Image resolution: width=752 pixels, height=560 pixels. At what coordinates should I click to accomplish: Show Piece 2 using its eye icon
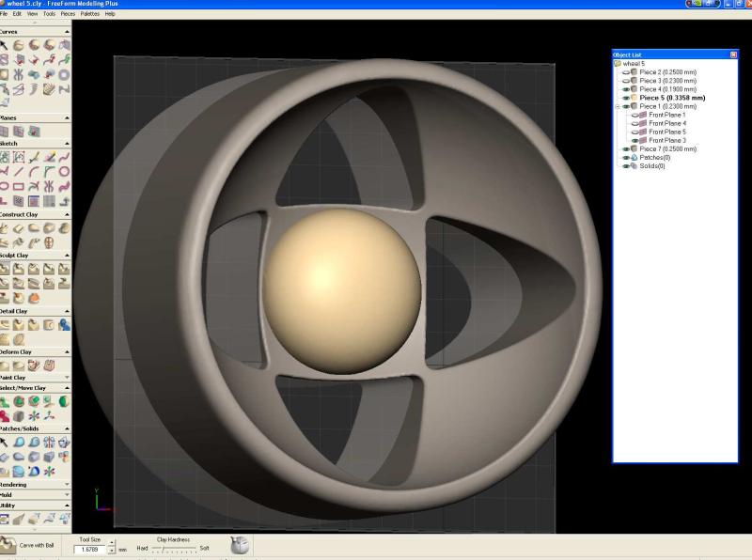625,71
